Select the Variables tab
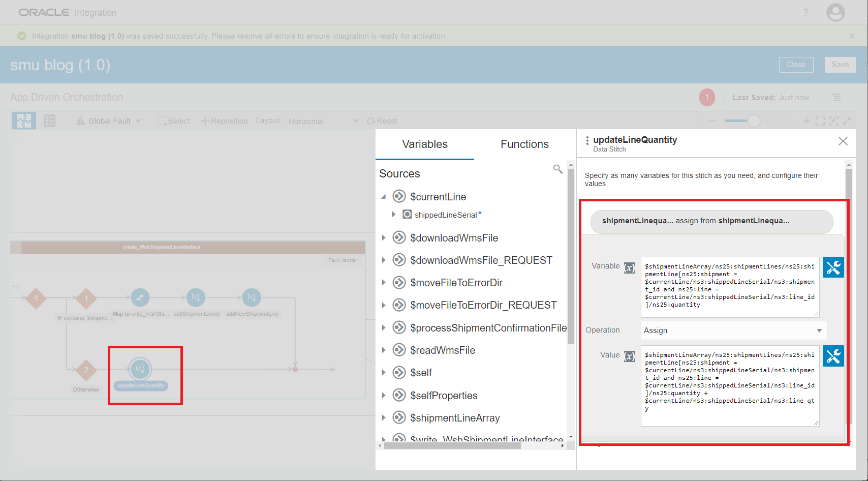This screenshot has width=868, height=481. [425, 144]
